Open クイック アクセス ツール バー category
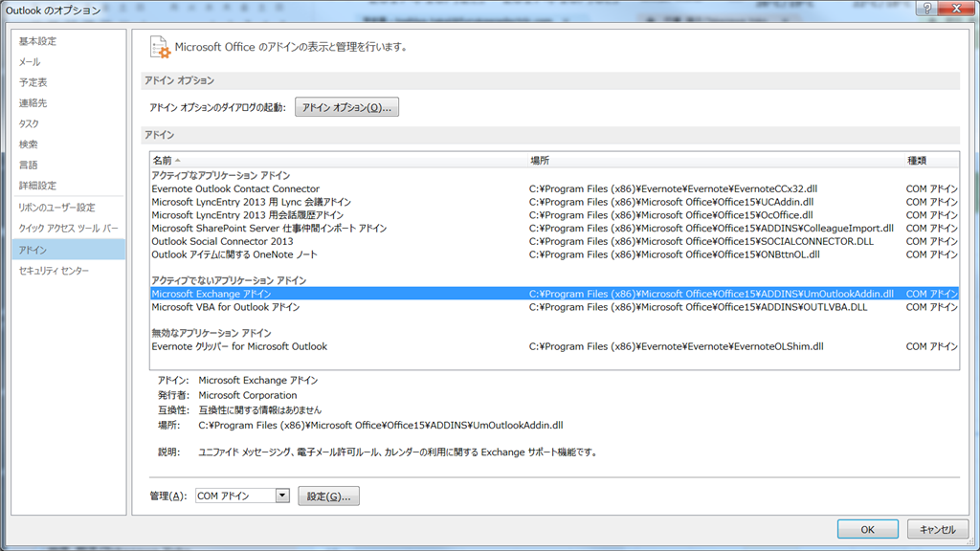The image size is (980, 551). (x=68, y=229)
